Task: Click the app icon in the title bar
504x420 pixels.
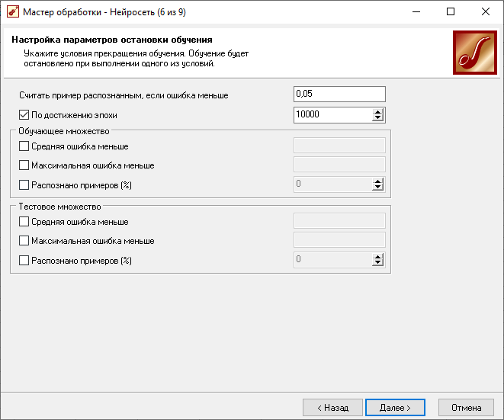Action: [x=13, y=12]
